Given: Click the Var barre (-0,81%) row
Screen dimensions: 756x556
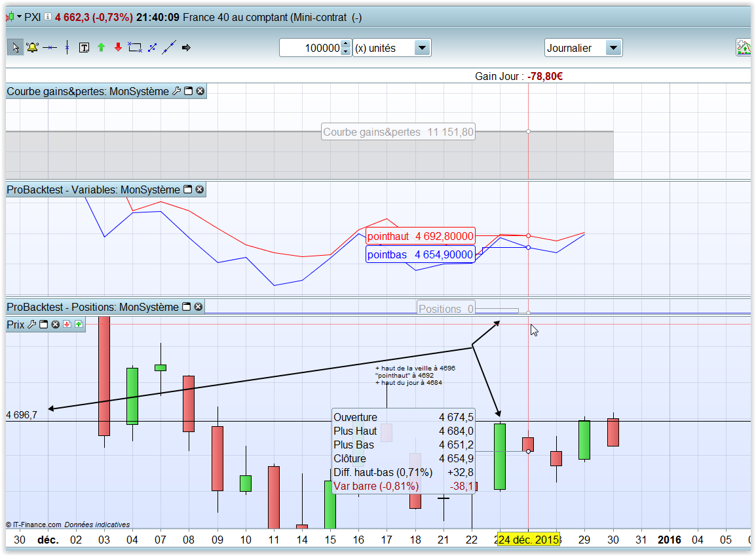Looking at the screenshot, I should 404,486.
